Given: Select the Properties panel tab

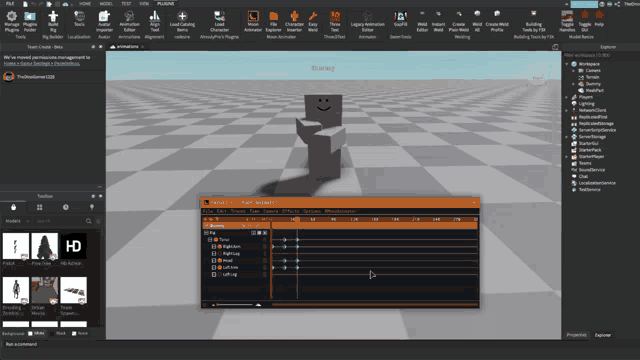Looking at the screenshot, I should tap(576, 335).
